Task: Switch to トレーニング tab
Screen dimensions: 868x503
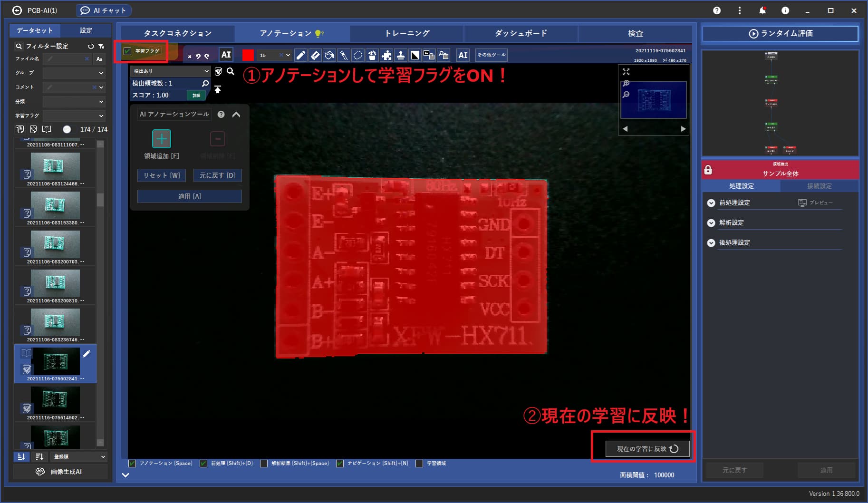Action: point(407,33)
